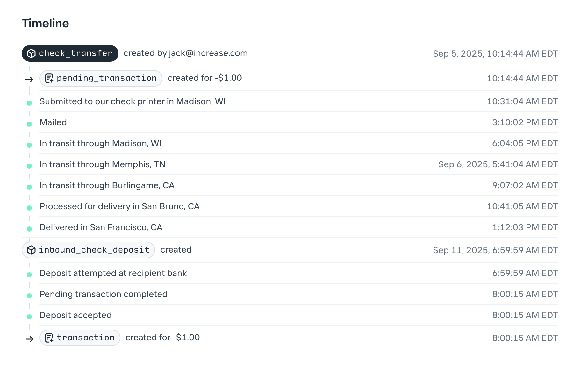The image size is (588, 369).
Task: Click the jack@increase.com creator text
Action: 208,53
